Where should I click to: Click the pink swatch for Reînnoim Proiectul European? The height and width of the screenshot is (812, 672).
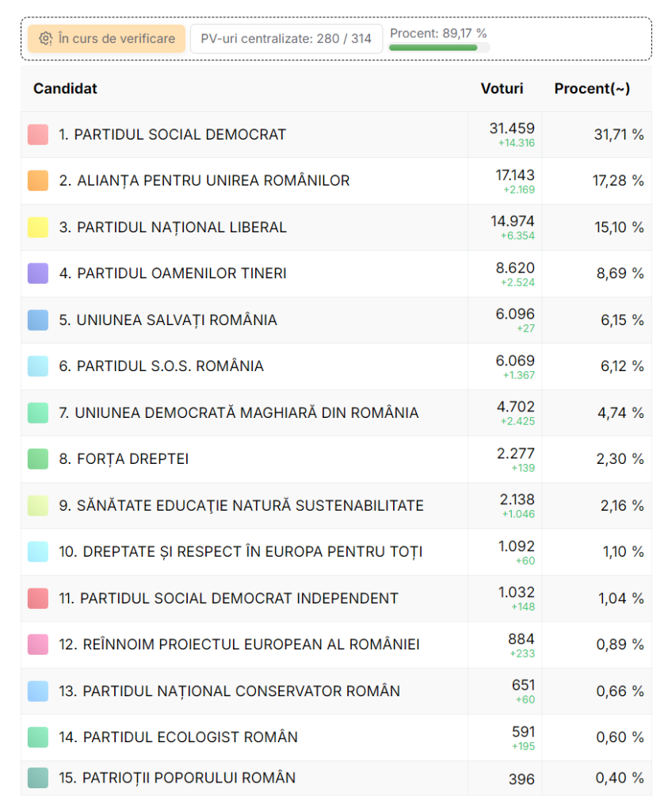(x=38, y=645)
